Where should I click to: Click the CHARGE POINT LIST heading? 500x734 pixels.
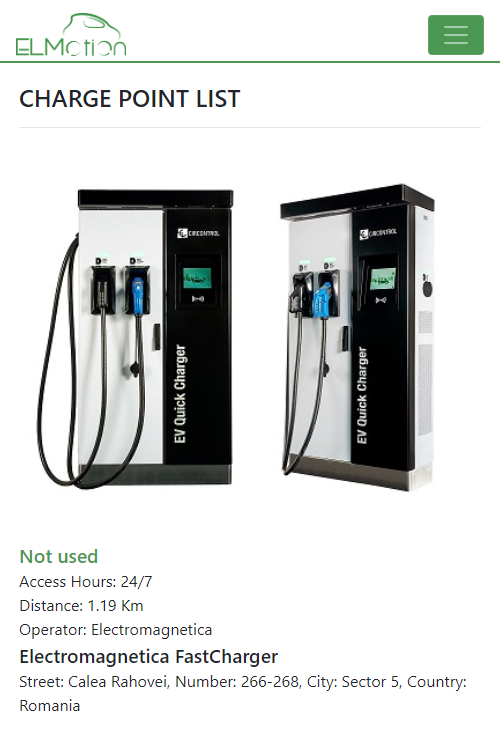click(x=130, y=99)
